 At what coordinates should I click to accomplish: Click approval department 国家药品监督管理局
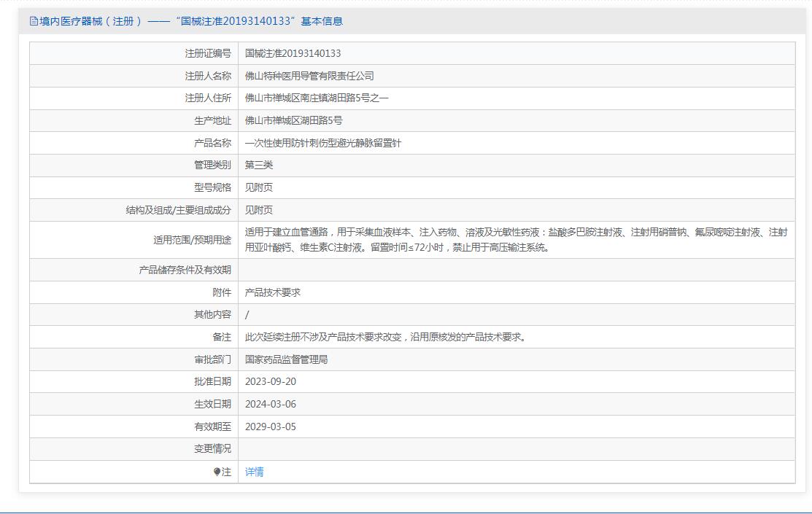click(286, 359)
